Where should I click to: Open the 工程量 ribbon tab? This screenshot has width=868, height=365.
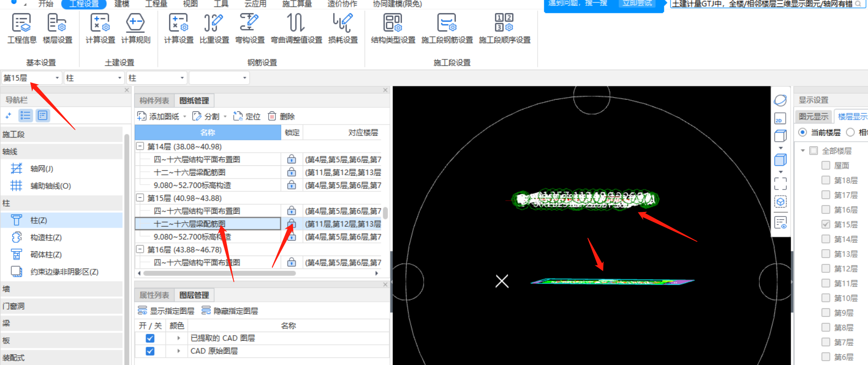[x=156, y=4]
